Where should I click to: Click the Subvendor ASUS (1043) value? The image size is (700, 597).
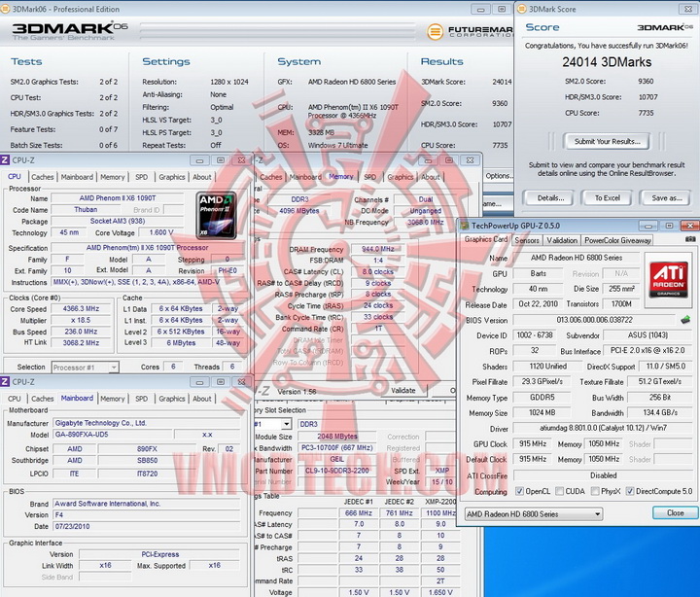pos(647,334)
